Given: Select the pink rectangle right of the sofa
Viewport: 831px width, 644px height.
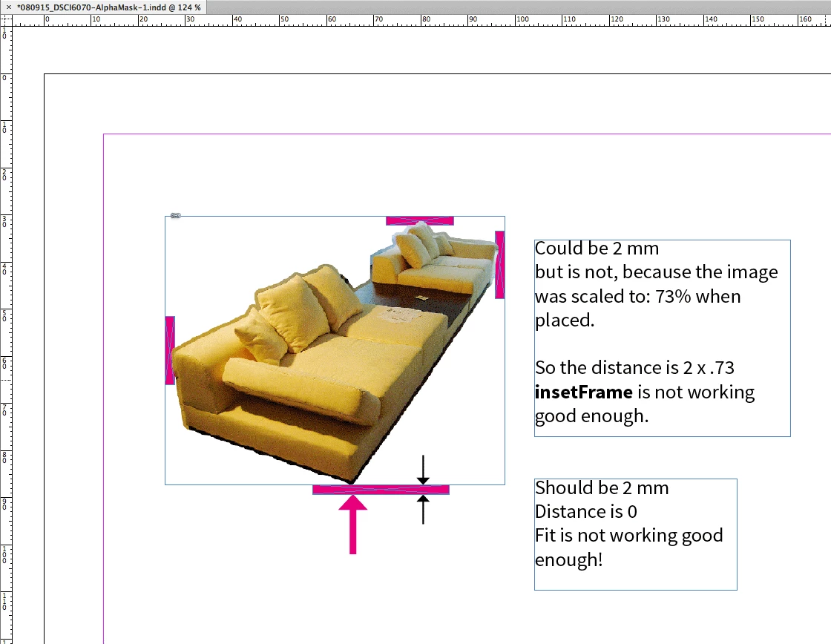Looking at the screenshot, I should coord(499,264).
